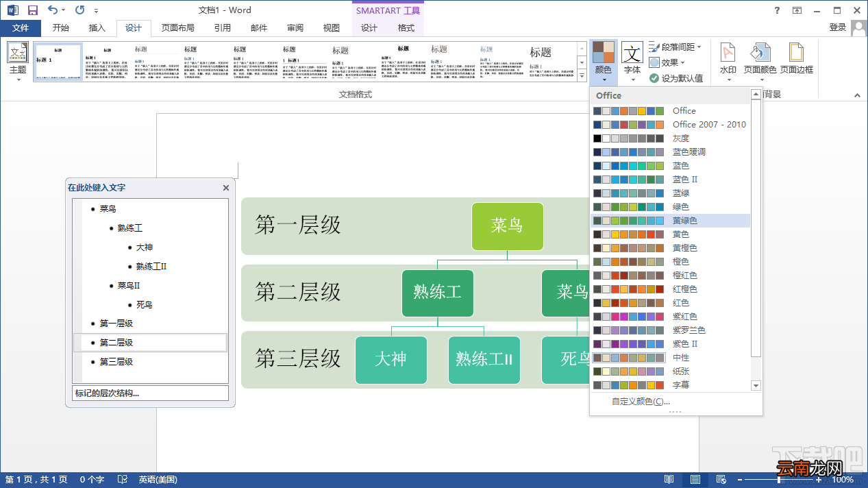Click proofing check icon in status bar
868x488 pixels.
[123, 480]
